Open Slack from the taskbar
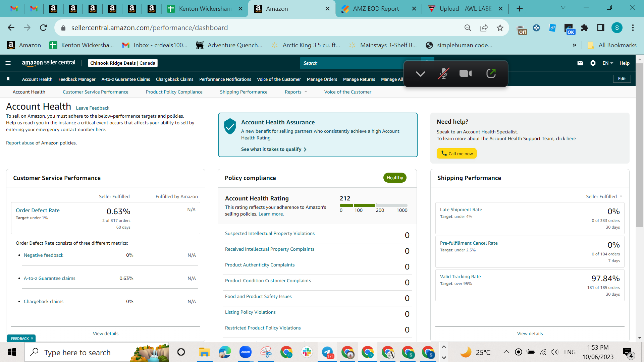This screenshot has width=644, height=362. (x=307, y=352)
